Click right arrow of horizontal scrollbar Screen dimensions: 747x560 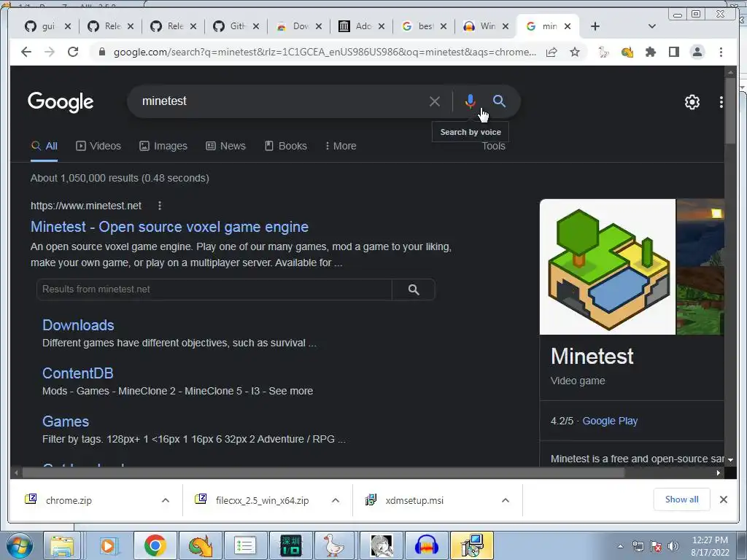pos(718,472)
